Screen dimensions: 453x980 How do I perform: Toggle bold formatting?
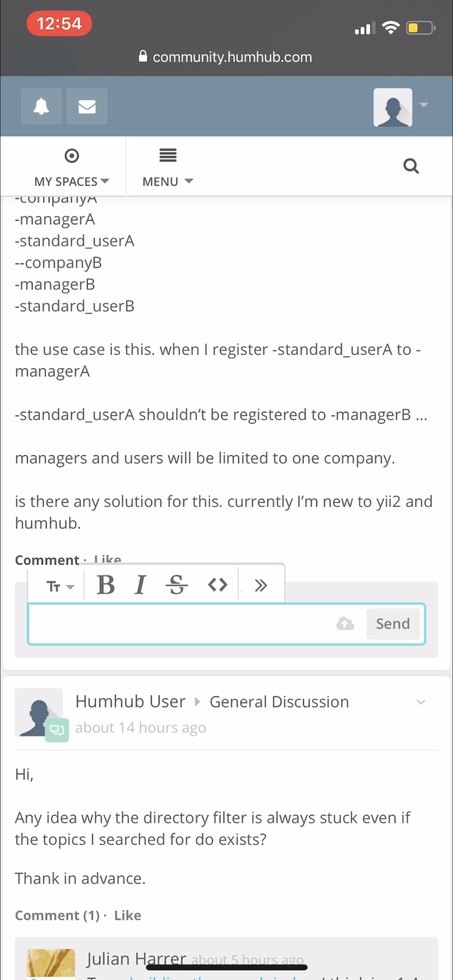click(106, 585)
